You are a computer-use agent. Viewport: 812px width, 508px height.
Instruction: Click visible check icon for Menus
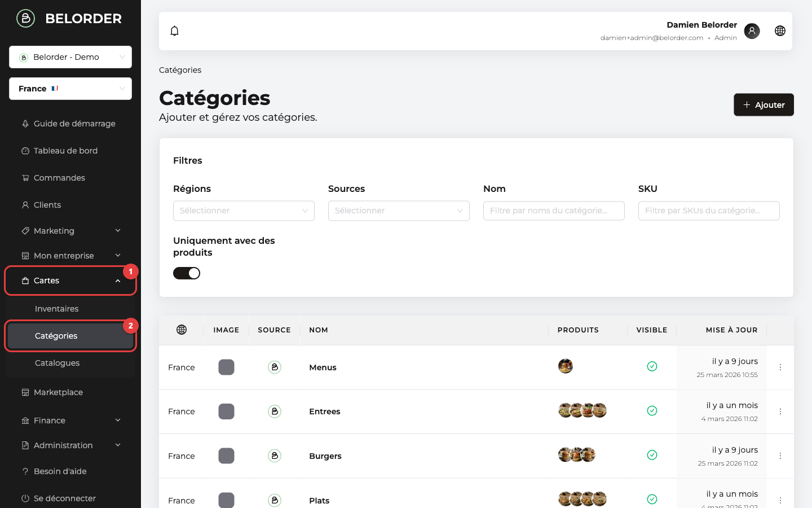point(652,366)
